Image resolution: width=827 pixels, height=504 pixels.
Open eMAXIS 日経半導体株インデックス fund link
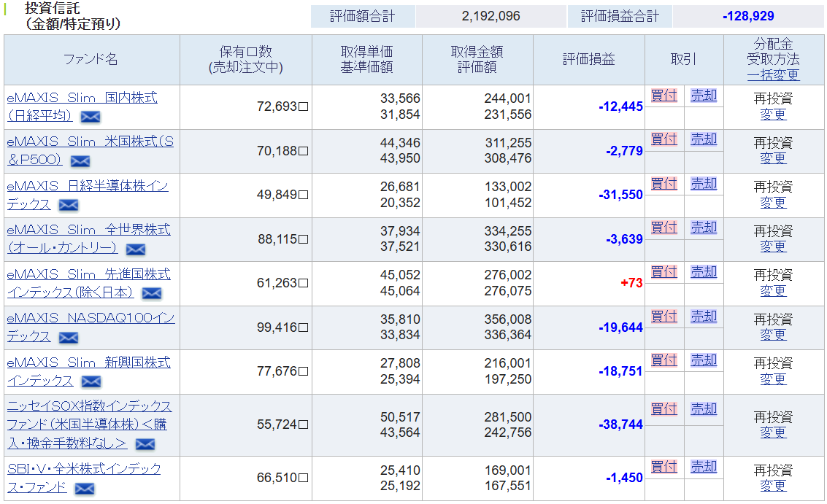(88, 195)
